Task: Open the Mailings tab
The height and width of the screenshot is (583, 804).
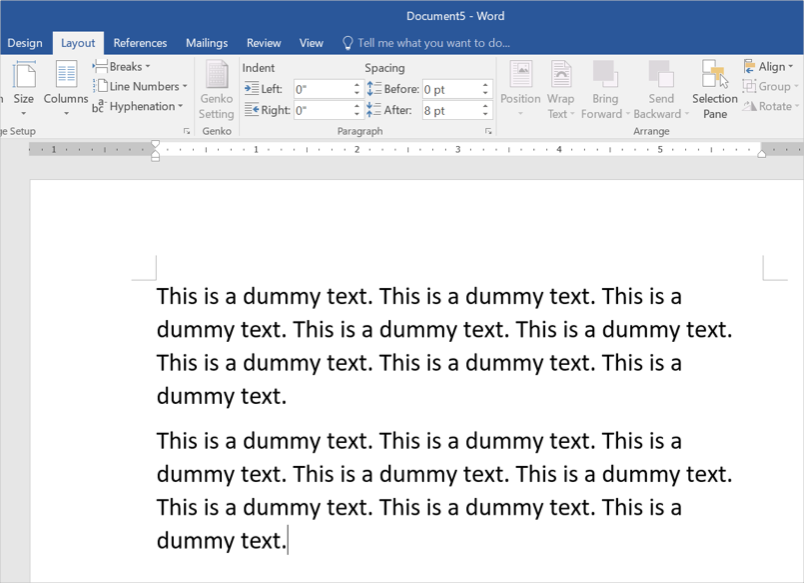Action: pos(206,43)
